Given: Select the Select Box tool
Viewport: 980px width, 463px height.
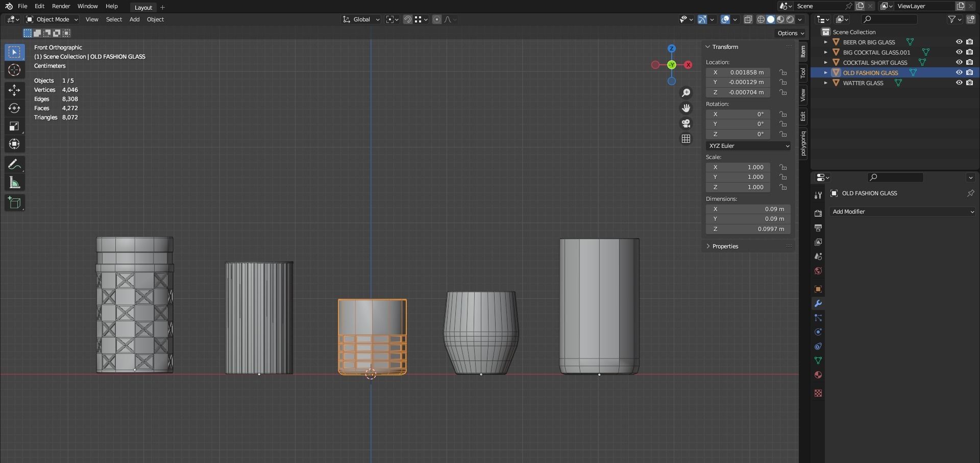Looking at the screenshot, I should tap(14, 52).
